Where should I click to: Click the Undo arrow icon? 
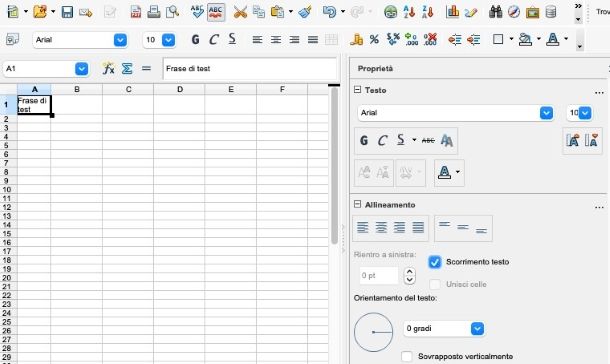point(329,12)
